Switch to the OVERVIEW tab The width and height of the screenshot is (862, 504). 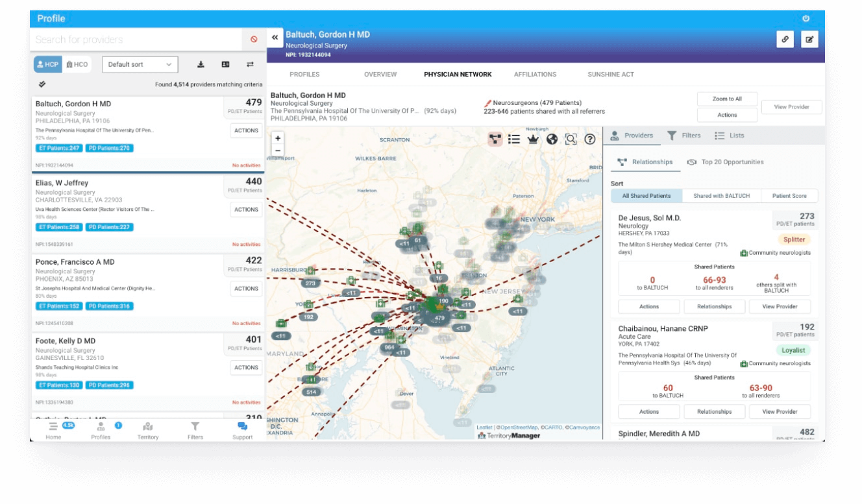coord(380,75)
